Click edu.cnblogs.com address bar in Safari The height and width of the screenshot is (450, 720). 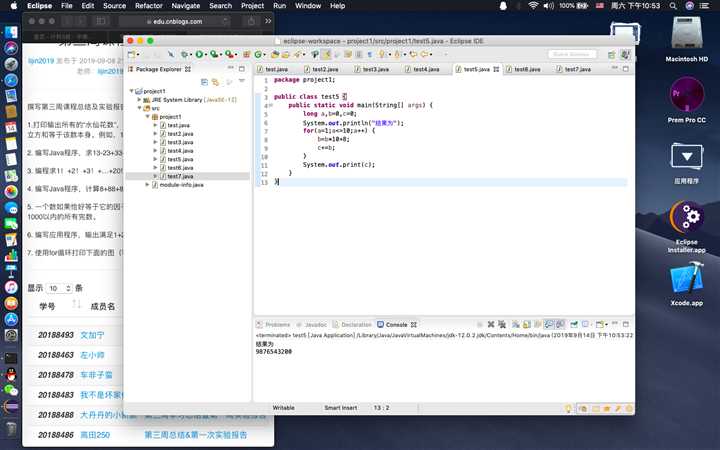(174, 22)
